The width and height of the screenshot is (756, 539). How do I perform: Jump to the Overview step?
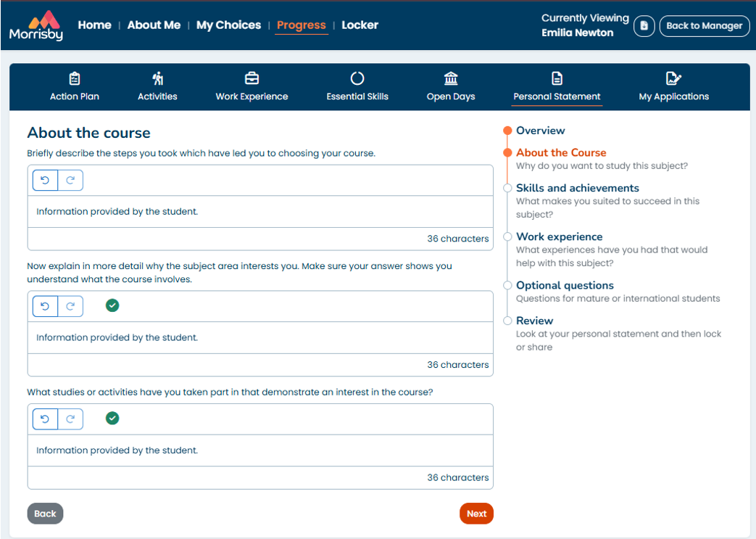pyautogui.click(x=541, y=131)
